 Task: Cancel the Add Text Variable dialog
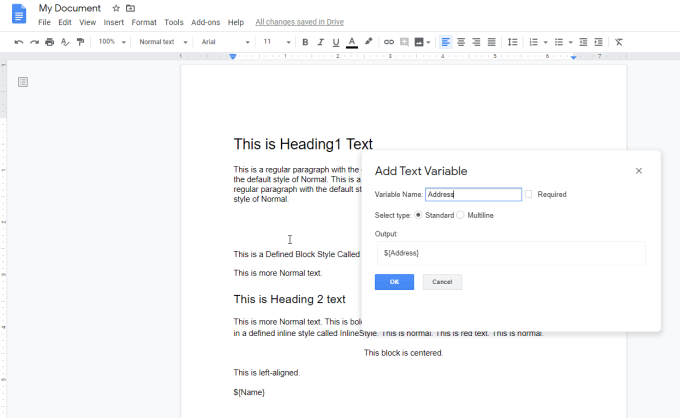pyautogui.click(x=442, y=282)
